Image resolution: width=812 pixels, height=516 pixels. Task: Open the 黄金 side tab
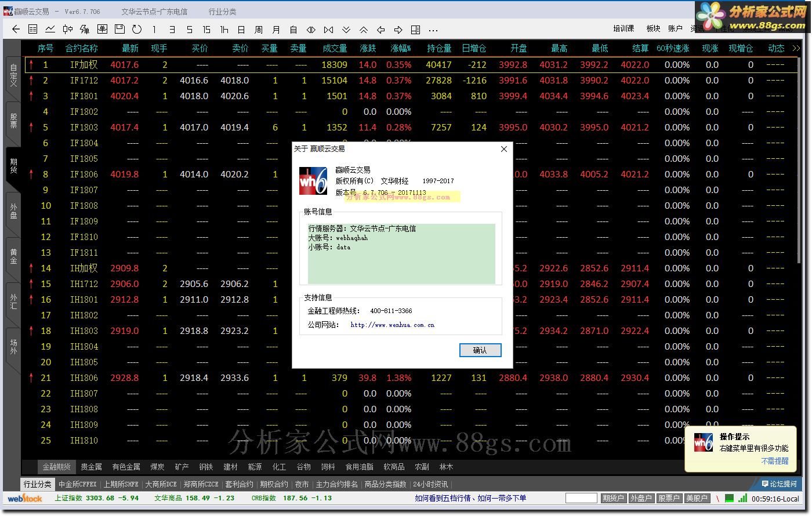click(x=13, y=257)
